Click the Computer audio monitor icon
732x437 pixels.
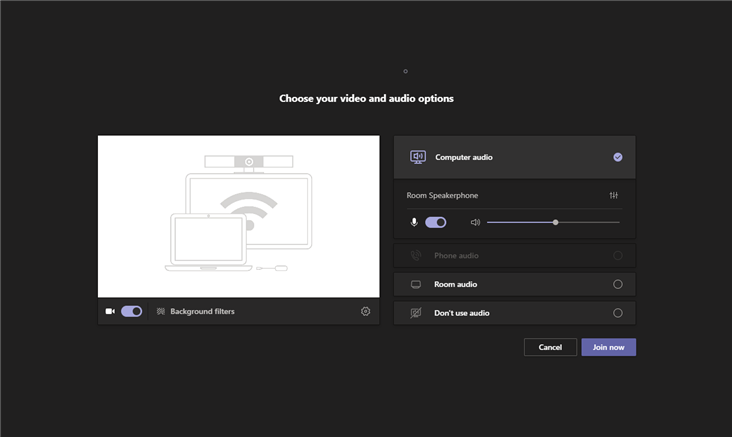(418, 157)
